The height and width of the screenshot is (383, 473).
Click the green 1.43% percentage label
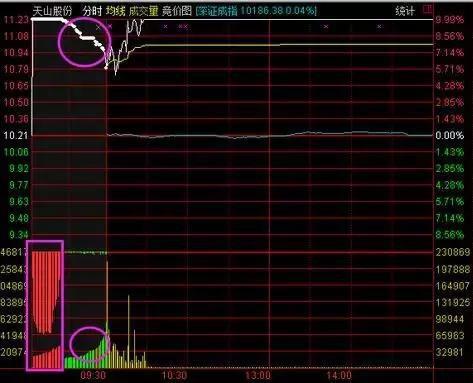pos(450,152)
